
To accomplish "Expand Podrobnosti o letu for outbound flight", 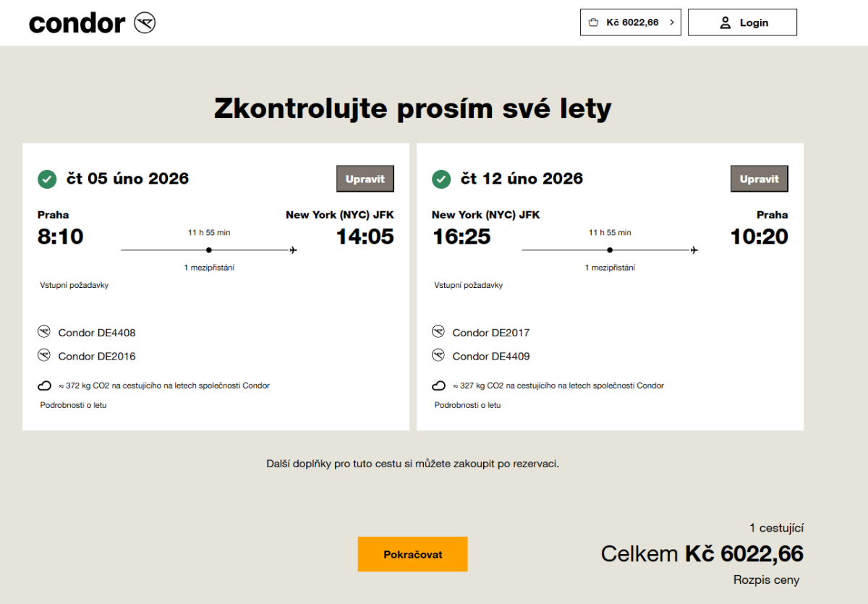I will pos(73,405).
